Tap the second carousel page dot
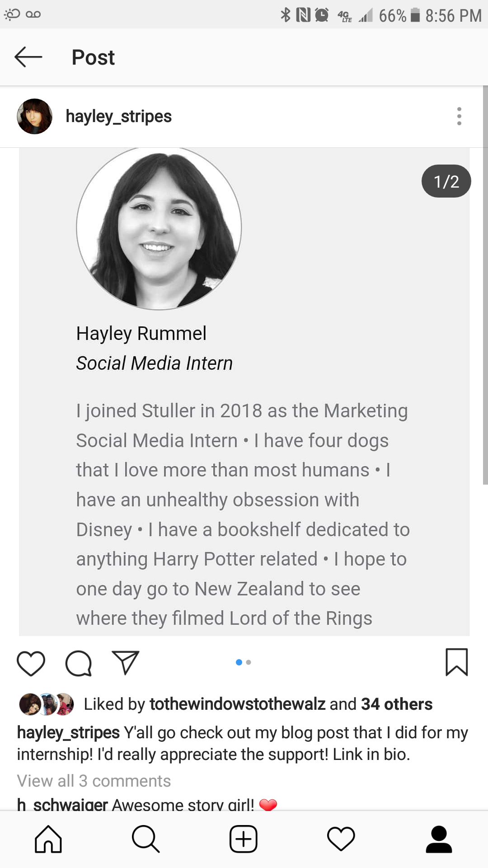488x868 pixels. [249, 662]
